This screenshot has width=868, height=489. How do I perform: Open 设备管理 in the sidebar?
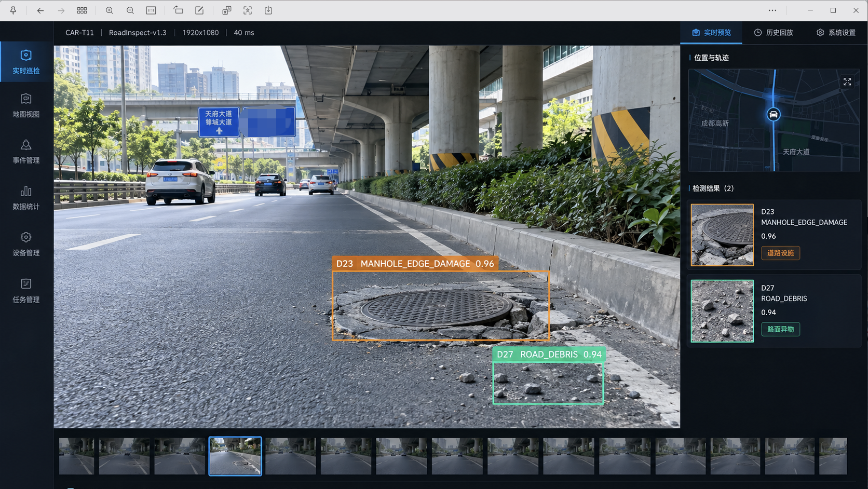(26, 244)
